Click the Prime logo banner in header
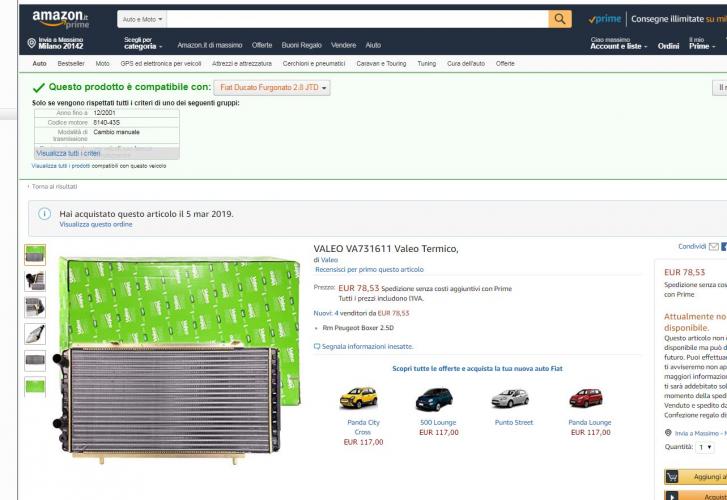727x500 pixels. click(605, 19)
